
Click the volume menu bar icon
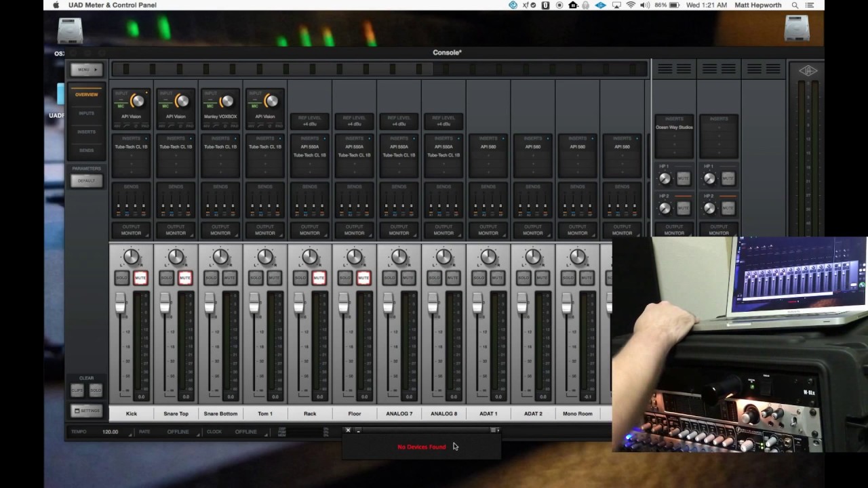coord(645,5)
